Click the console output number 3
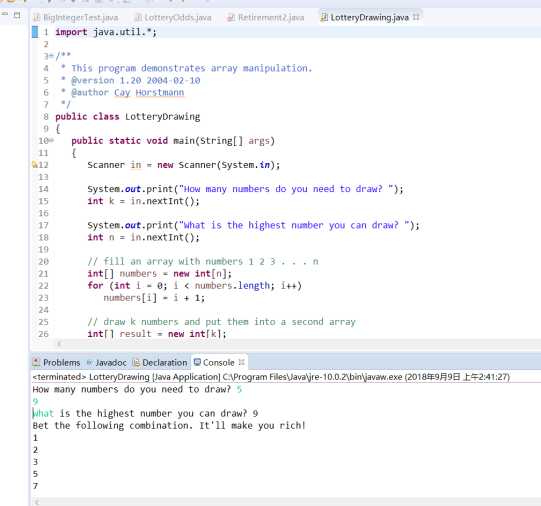 tap(35, 462)
